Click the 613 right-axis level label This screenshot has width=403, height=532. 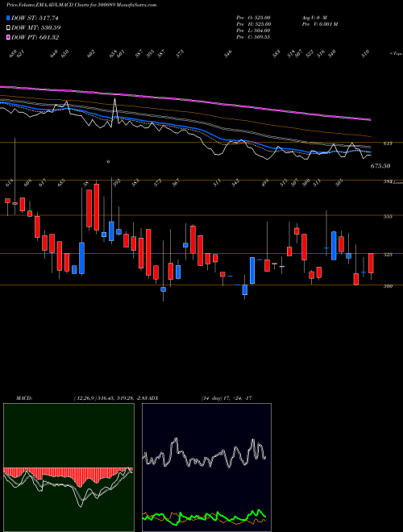coord(388,143)
